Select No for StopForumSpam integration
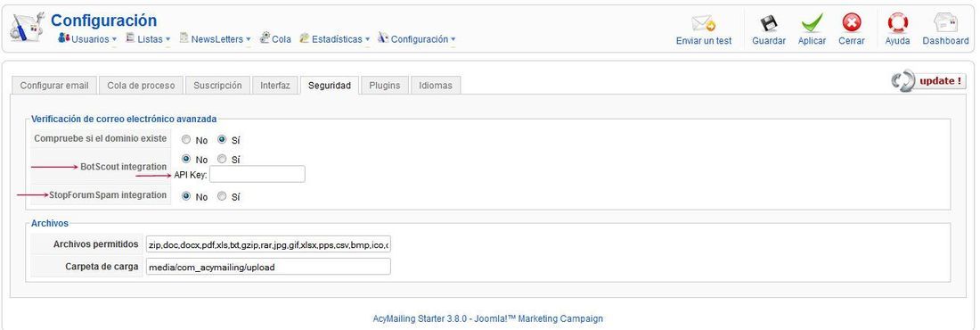This screenshot has width=980, height=330. click(x=185, y=196)
